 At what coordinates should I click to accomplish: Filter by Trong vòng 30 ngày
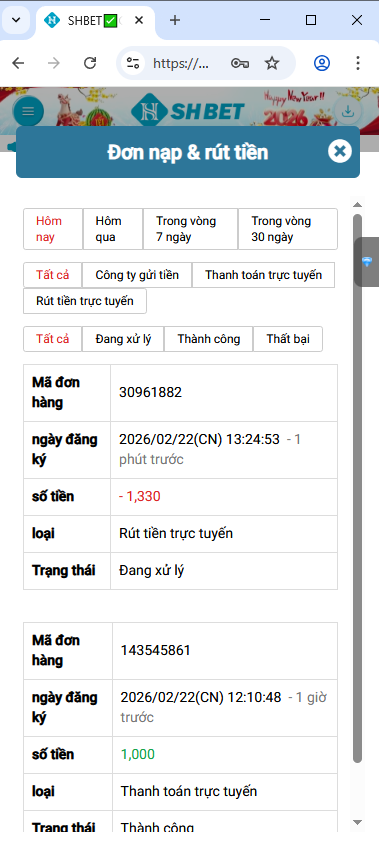click(288, 229)
